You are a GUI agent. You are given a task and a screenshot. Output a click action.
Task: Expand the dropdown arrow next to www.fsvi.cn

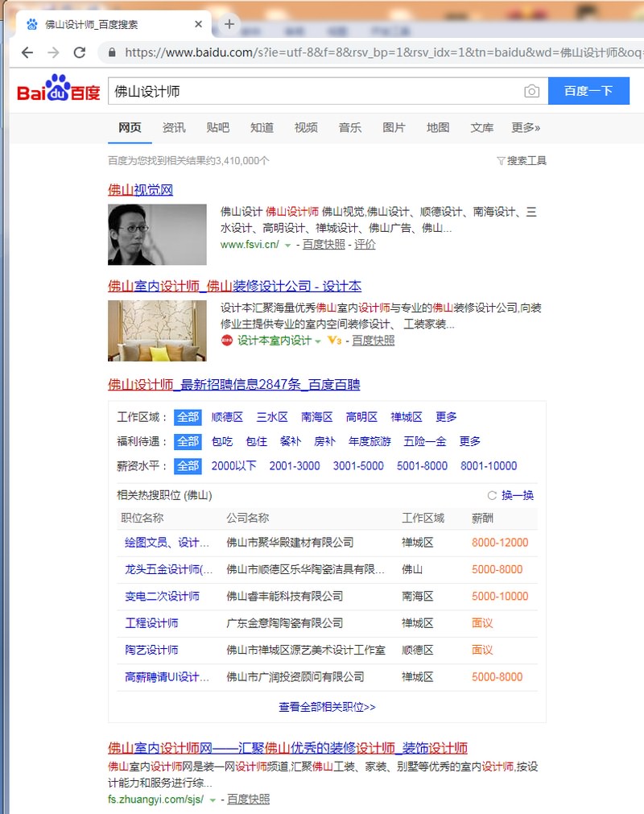pyautogui.click(x=287, y=245)
